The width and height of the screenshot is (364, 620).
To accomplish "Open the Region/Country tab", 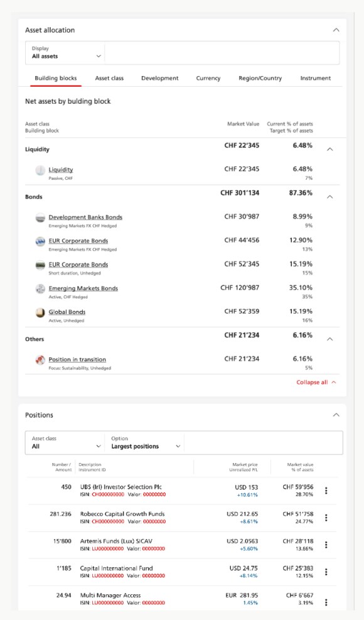I will pyautogui.click(x=260, y=78).
